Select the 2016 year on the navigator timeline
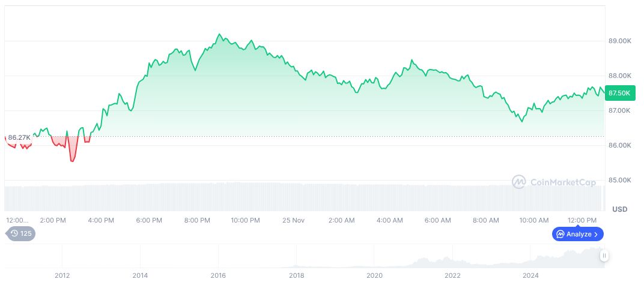The width and height of the screenshot is (644, 282). click(x=218, y=275)
